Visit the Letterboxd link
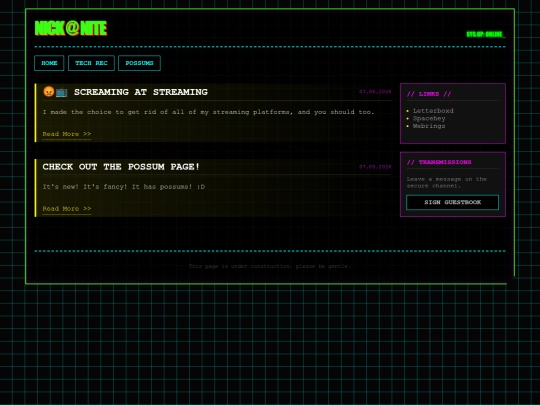This screenshot has height=405, width=540. (x=433, y=111)
